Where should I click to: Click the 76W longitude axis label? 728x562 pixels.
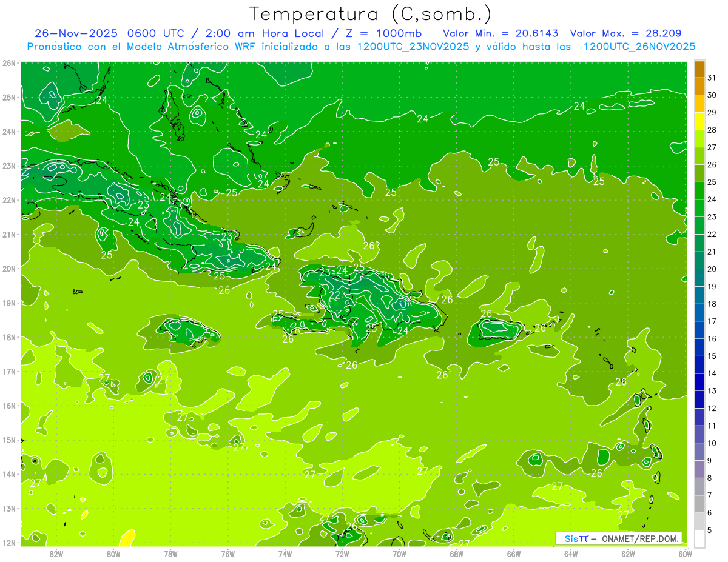pyautogui.click(x=228, y=554)
